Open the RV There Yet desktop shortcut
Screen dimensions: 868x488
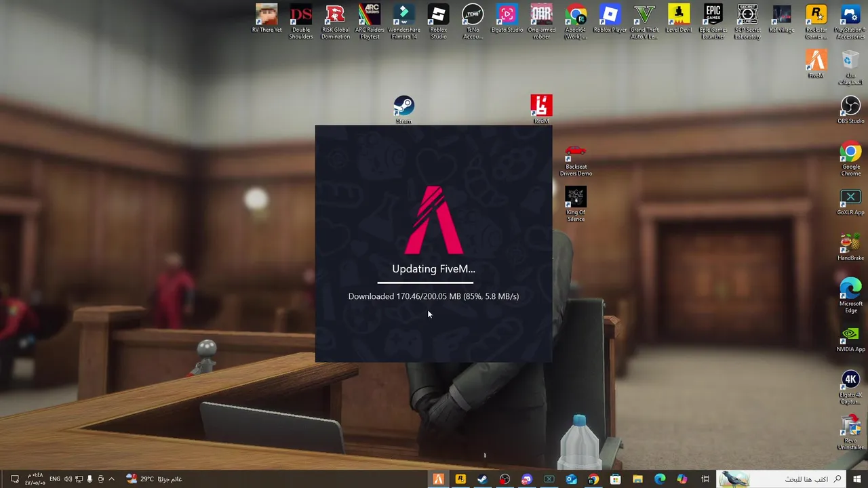click(267, 19)
